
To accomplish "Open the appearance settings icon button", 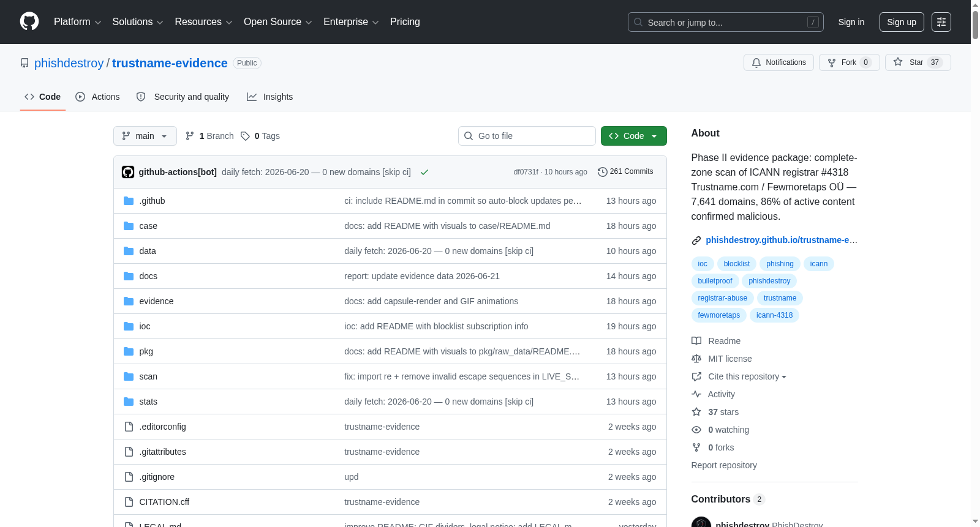I will (x=941, y=22).
